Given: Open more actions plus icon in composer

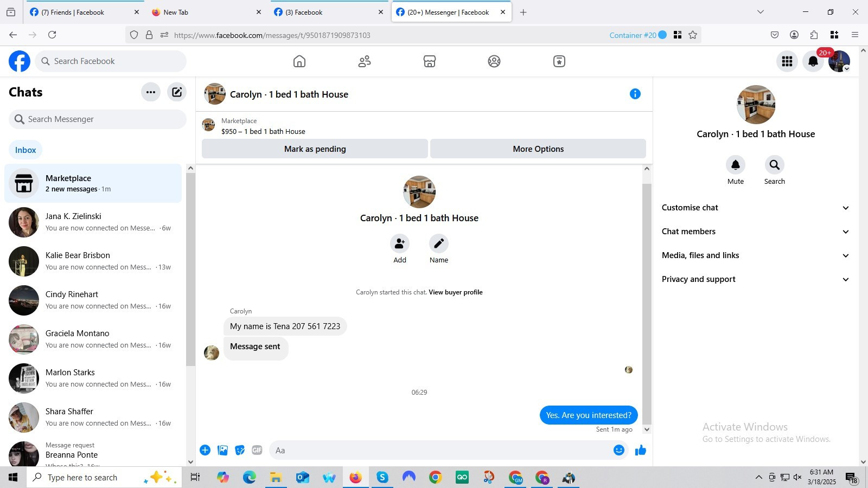Looking at the screenshot, I should click(205, 450).
